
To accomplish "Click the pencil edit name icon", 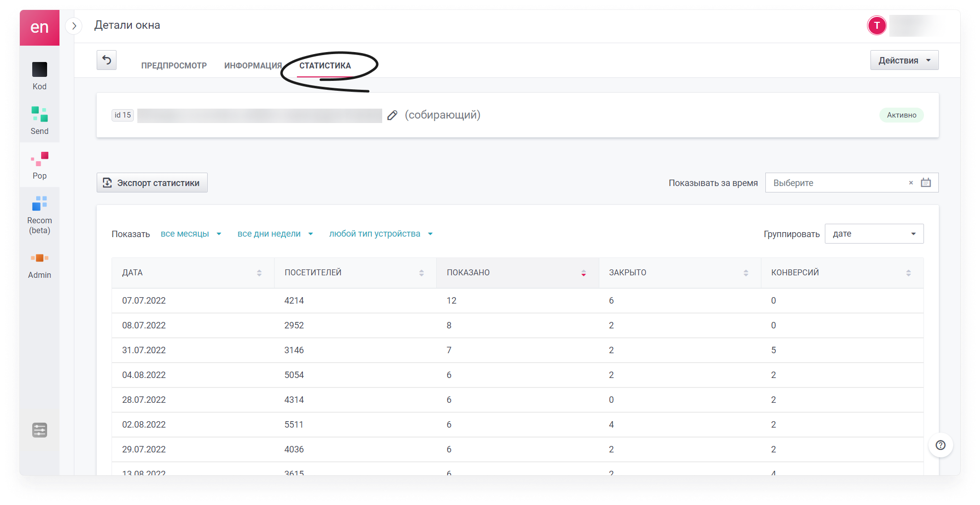I will click(x=392, y=115).
